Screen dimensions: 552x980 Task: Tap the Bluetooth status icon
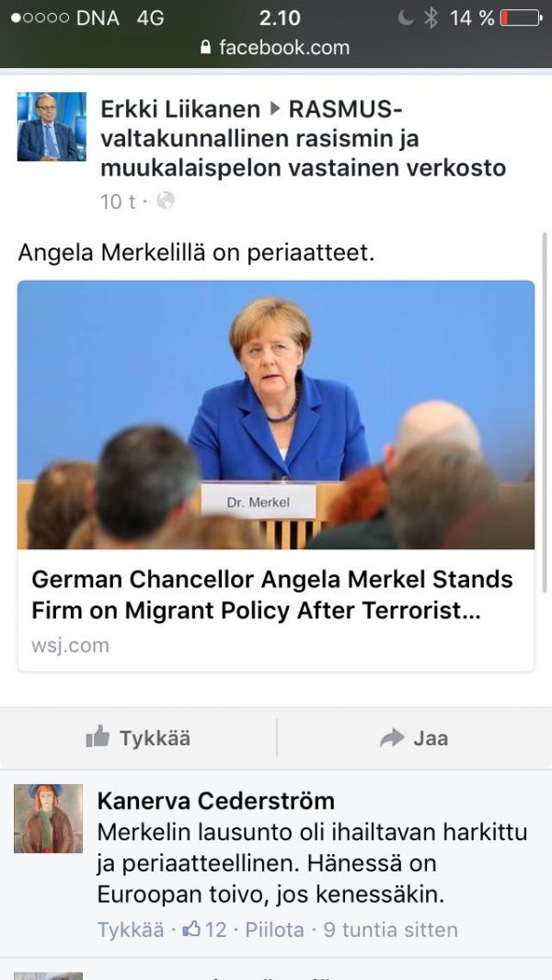click(431, 17)
